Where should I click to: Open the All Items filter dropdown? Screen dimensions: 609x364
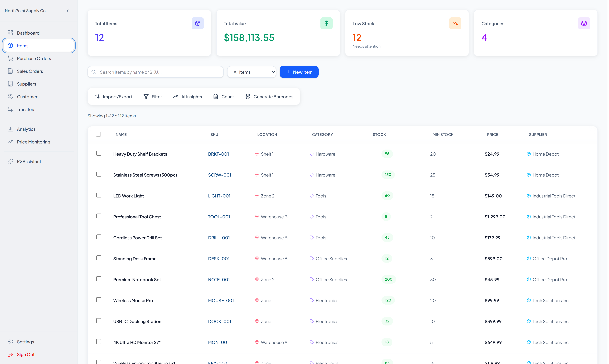click(252, 72)
